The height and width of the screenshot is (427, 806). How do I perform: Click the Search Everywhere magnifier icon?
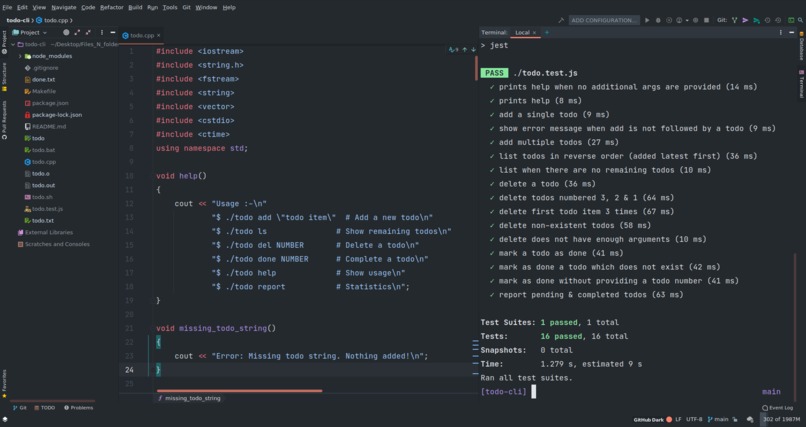tap(800, 21)
